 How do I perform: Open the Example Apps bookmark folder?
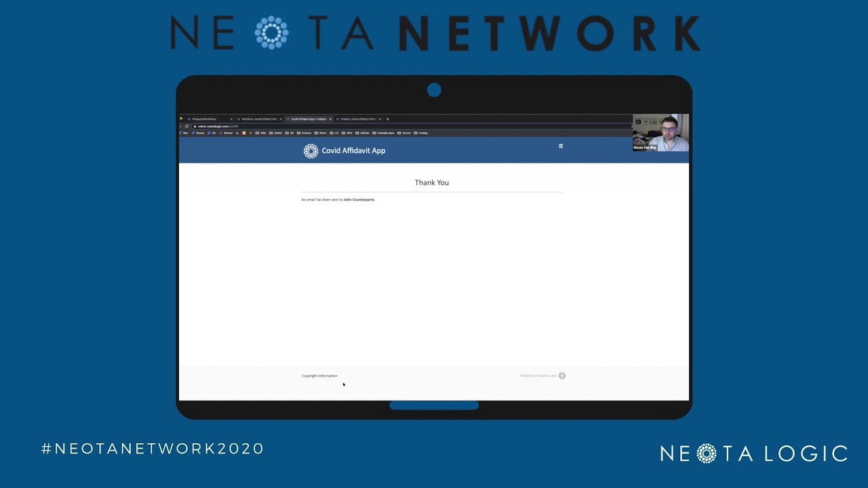[x=384, y=133]
